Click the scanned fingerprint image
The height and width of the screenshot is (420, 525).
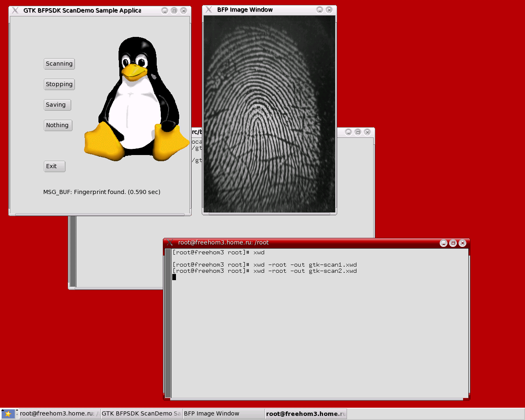point(269,114)
